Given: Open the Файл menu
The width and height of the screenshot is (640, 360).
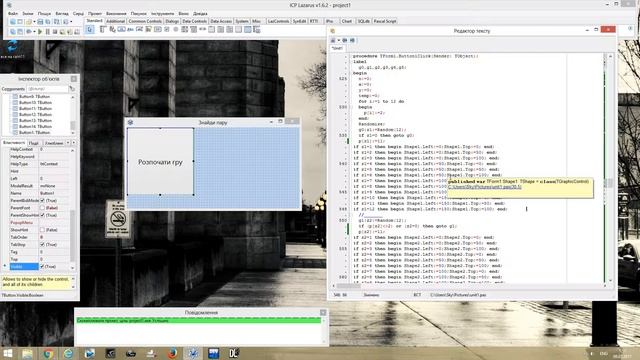Looking at the screenshot, I should point(13,13).
